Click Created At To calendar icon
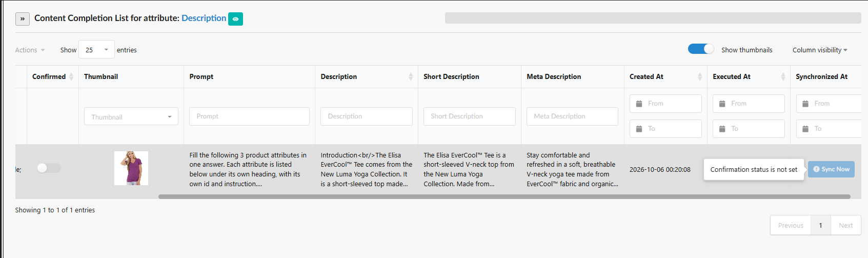Screen dimensions: 868x258 pos(639,129)
